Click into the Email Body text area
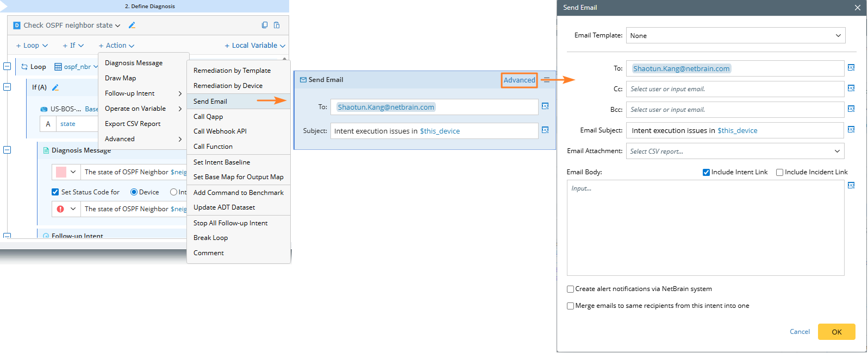 pos(705,228)
